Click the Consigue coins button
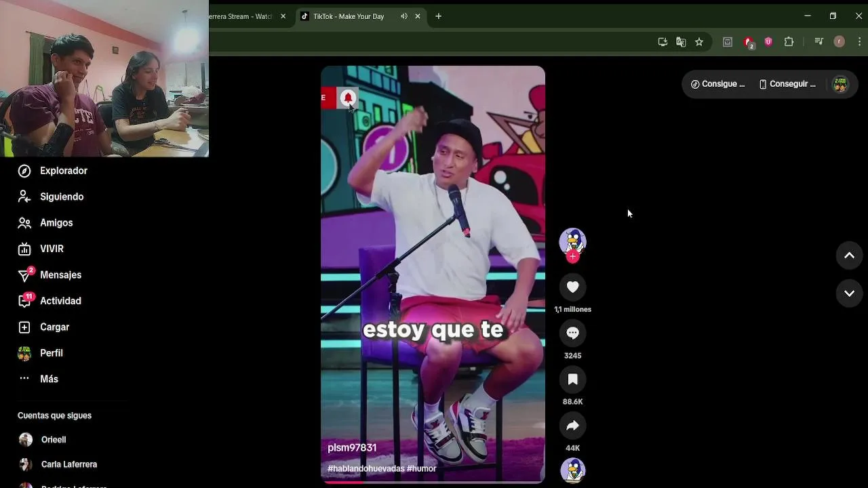 (x=717, y=84)
